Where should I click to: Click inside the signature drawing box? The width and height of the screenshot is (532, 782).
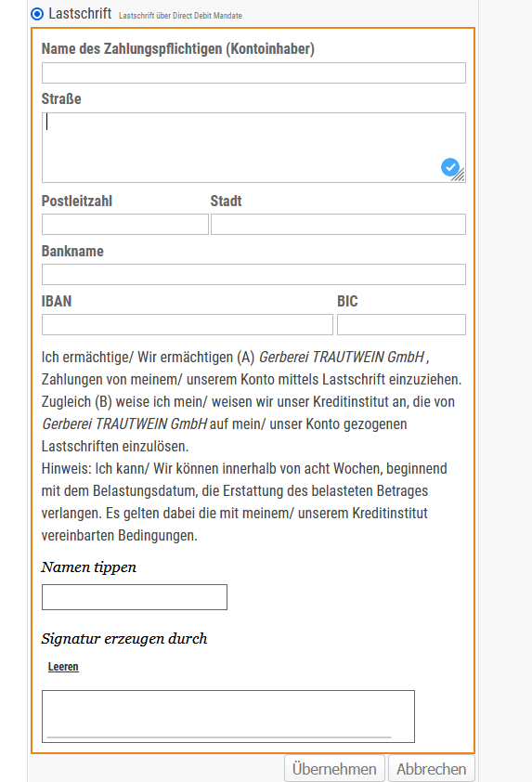point(228,717)
